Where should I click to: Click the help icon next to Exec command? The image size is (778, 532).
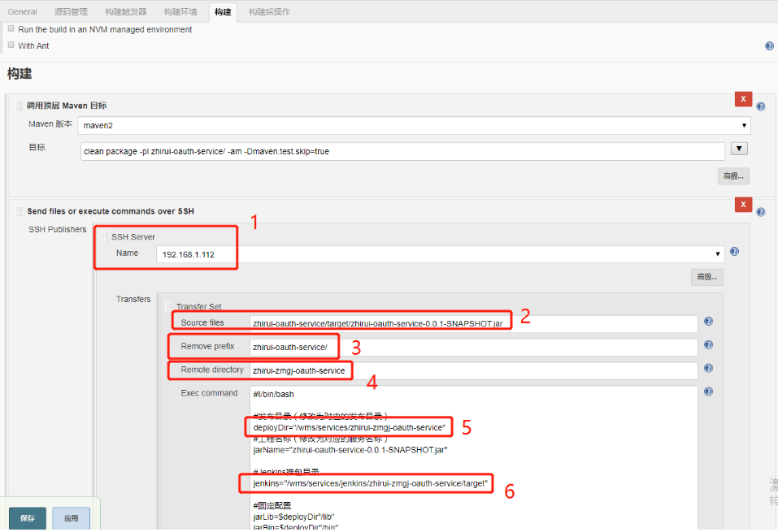tap(707, 391)
